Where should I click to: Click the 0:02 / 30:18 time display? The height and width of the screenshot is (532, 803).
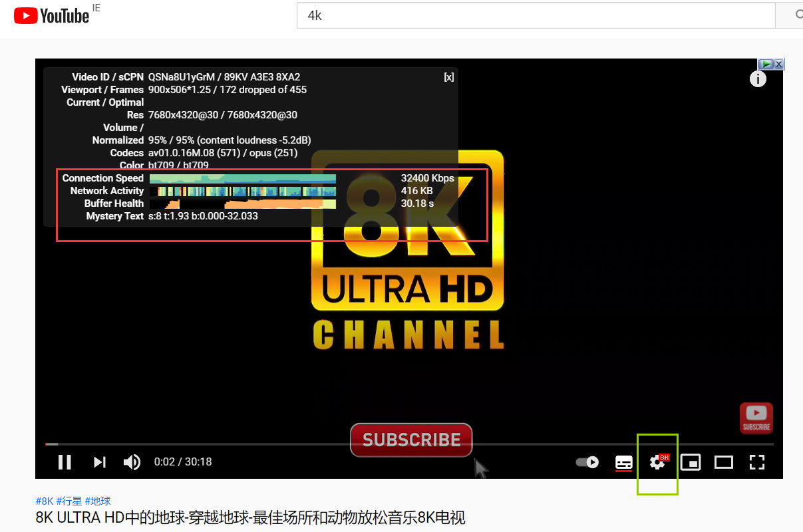[x=183, y=462]
